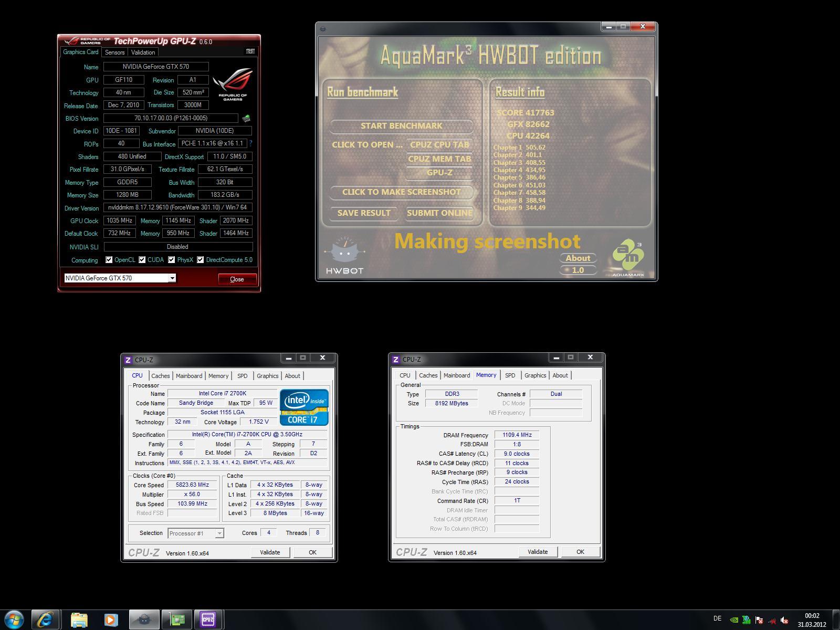Click CPUZ CPU TAB button in AquaMark
This screenshot has height=630, width=840.
(439, 145)
